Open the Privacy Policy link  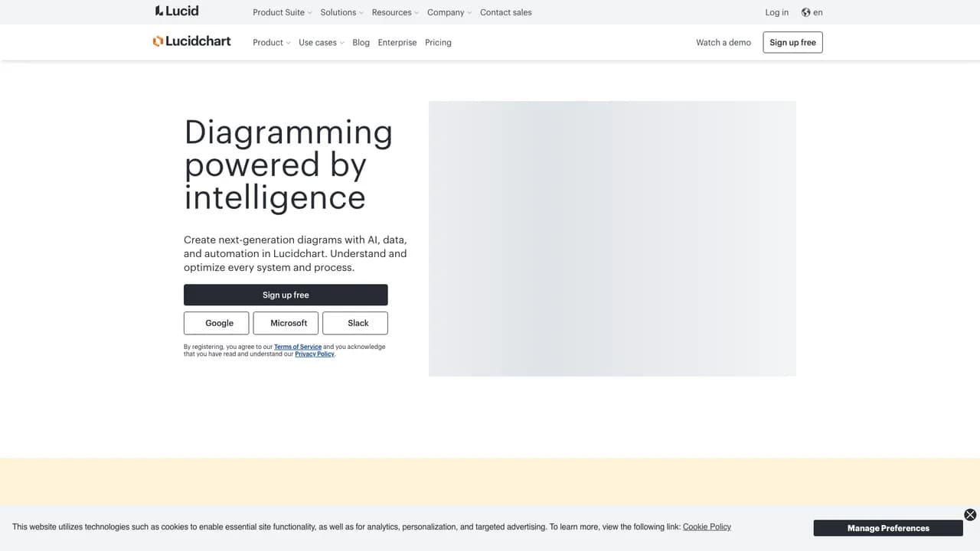[315, 354]
